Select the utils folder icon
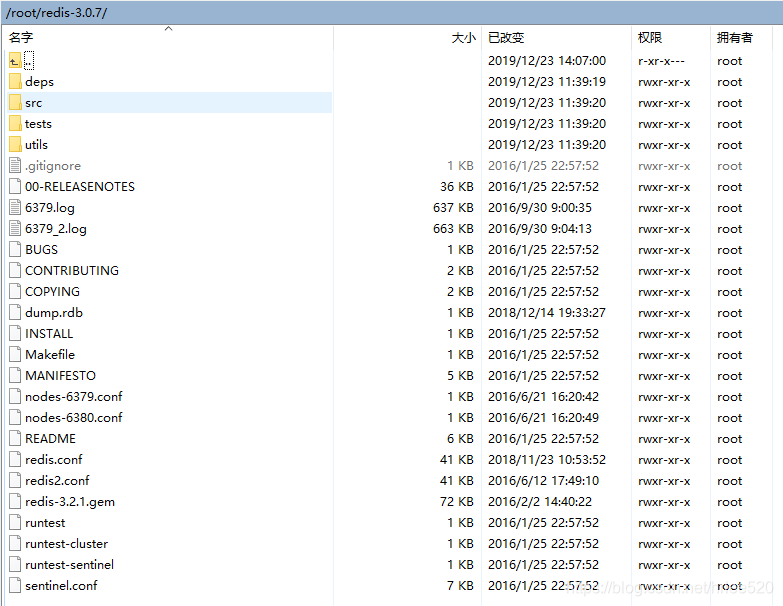 click(x=15, y=144)
